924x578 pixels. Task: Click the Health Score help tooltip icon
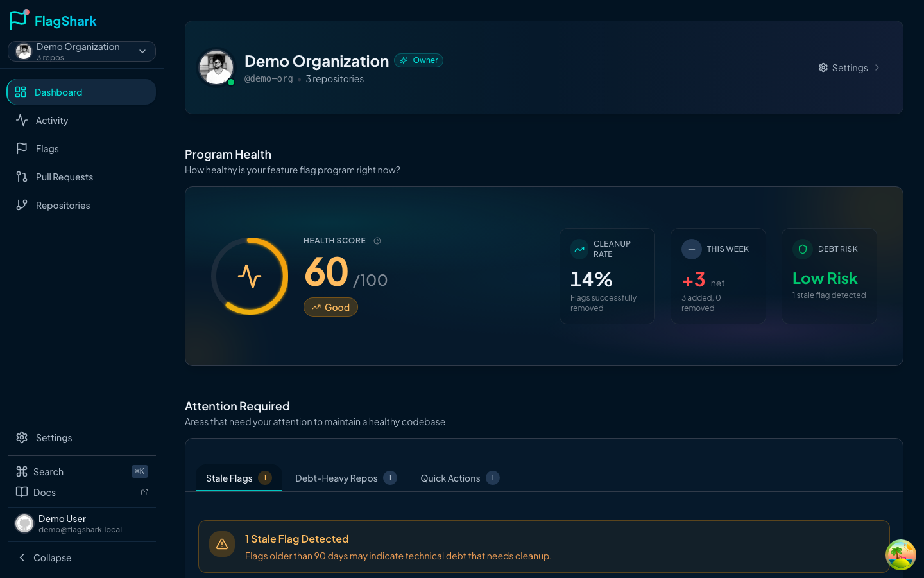click(377, 240)
